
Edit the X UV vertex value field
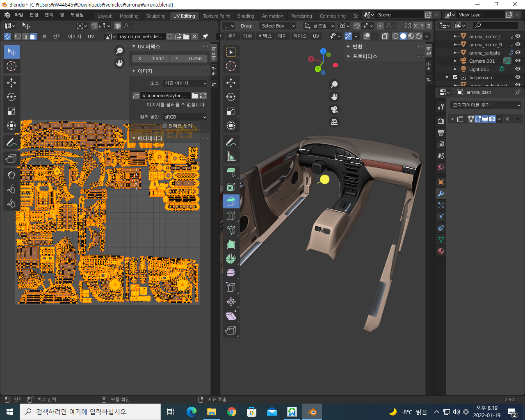click(x=151, y=59)
